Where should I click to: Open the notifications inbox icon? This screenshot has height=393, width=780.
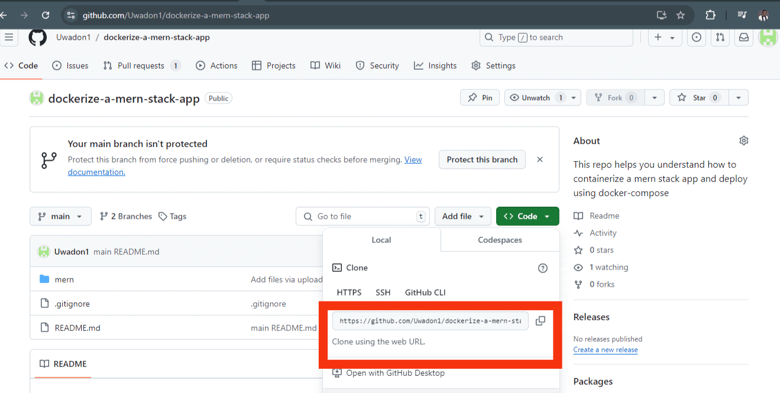click(x=744, y=37)
